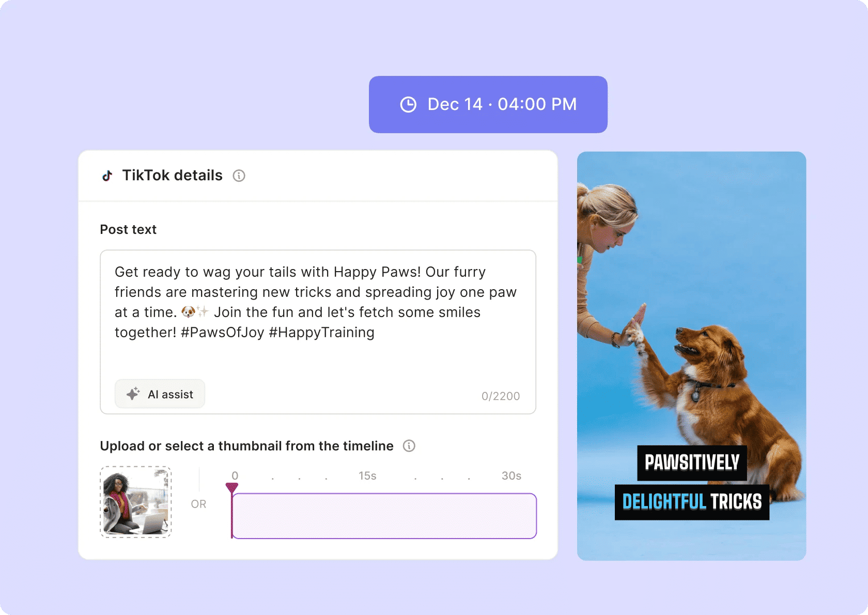Click the info icon beside the thumbnail instruction

coord(409,446)
